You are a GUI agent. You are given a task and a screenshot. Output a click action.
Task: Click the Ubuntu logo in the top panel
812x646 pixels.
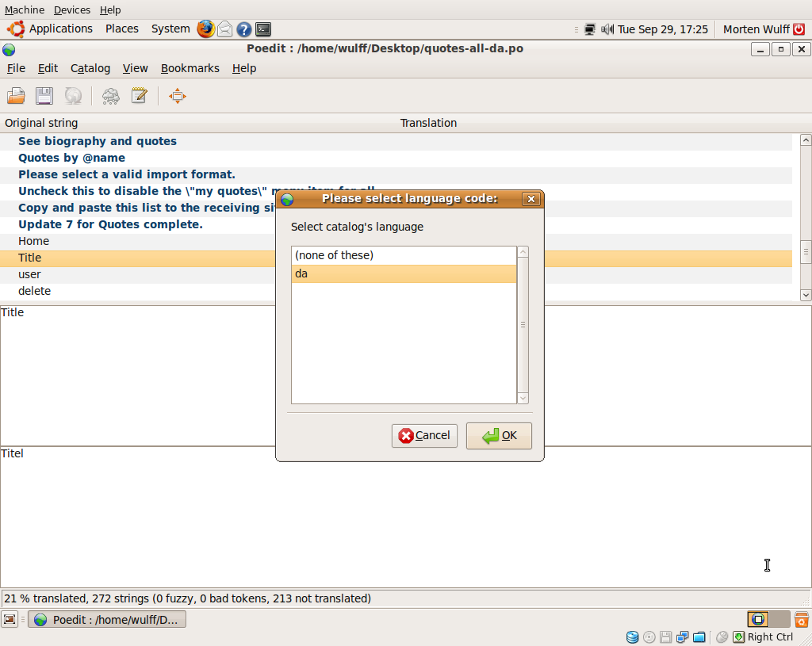coord(16,29)
